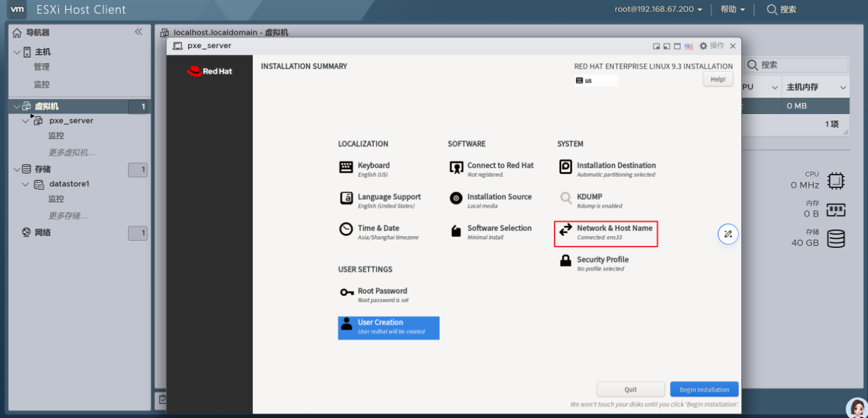
Task: Click the 存储 disk icon showing 40 GB
Action: [x=836, y=238]
